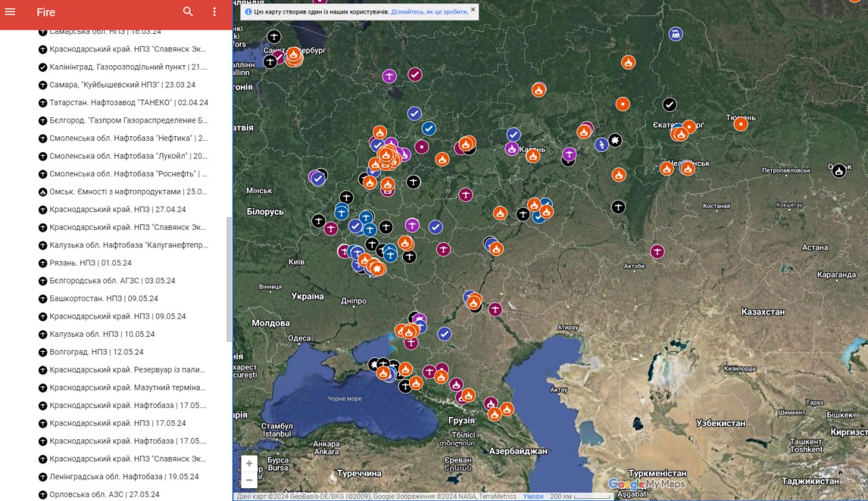Select 'Татарстан. Нафтозавод ТАНЕКО' list entry
Viewport: 868px width, 501px height.
(128, 103)
